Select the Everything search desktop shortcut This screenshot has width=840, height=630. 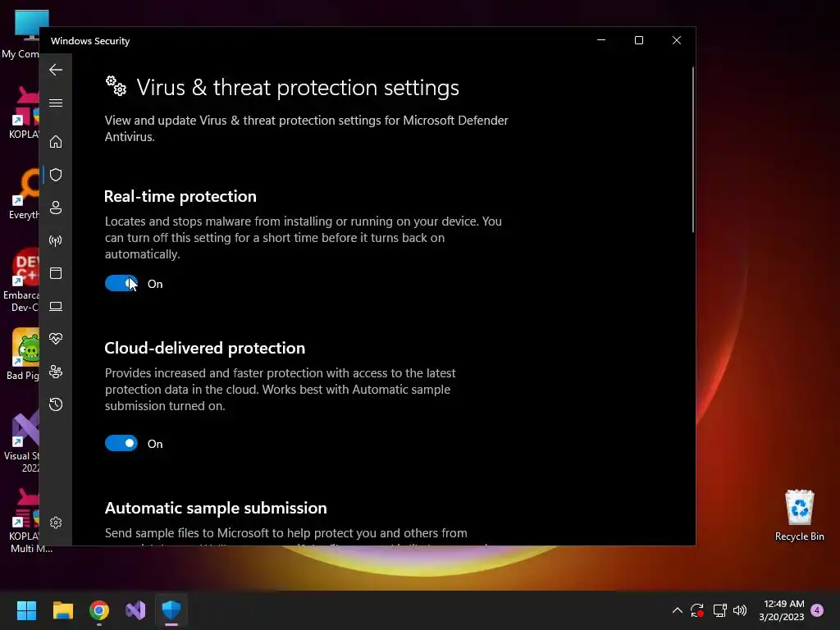click(x=22, y=194)
